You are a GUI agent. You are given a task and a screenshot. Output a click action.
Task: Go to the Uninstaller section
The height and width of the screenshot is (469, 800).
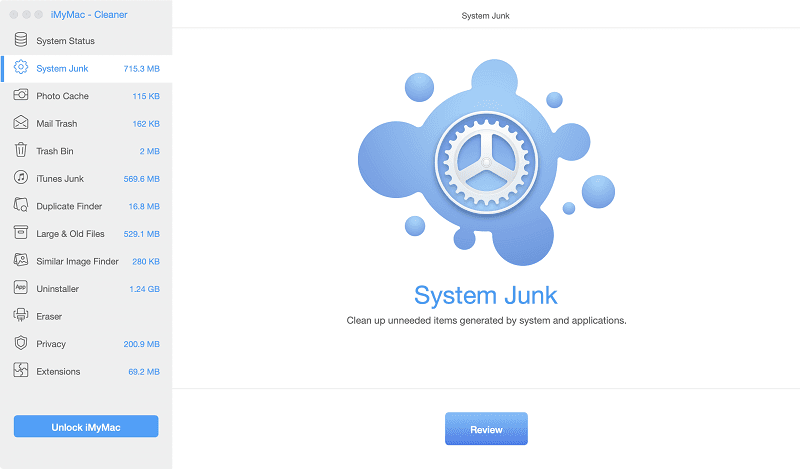click(x=86, y=289)
